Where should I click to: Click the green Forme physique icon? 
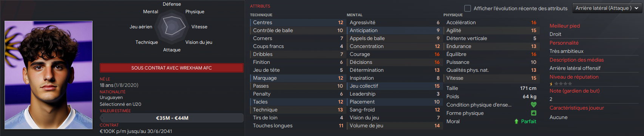533,113
